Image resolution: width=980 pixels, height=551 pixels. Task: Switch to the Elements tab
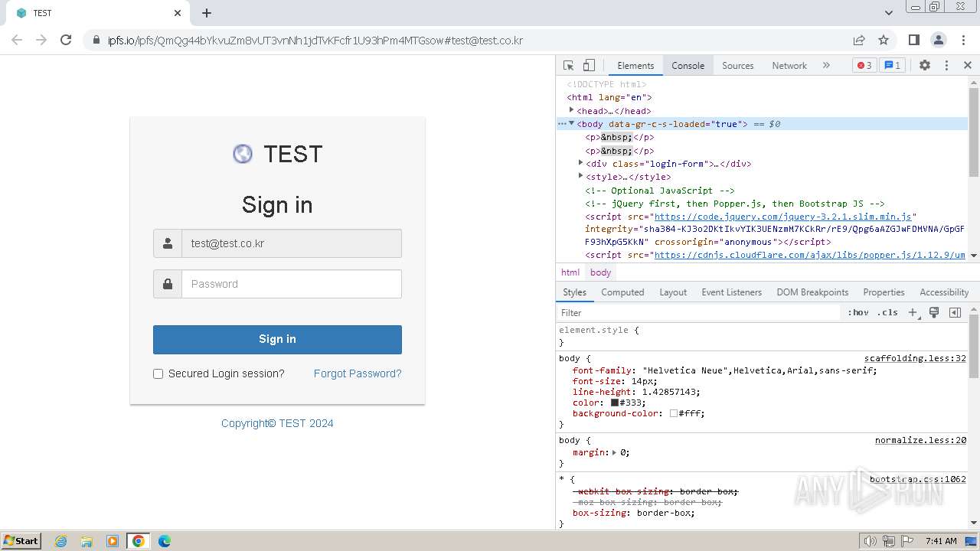pos(635,66)
